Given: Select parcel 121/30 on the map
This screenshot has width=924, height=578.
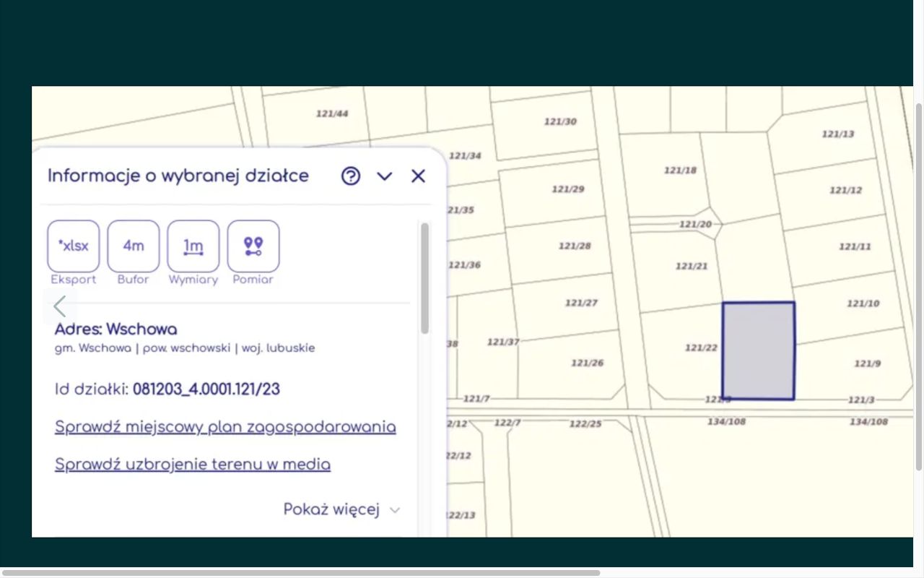Looking at the screenshot, I should pos(560,121).
